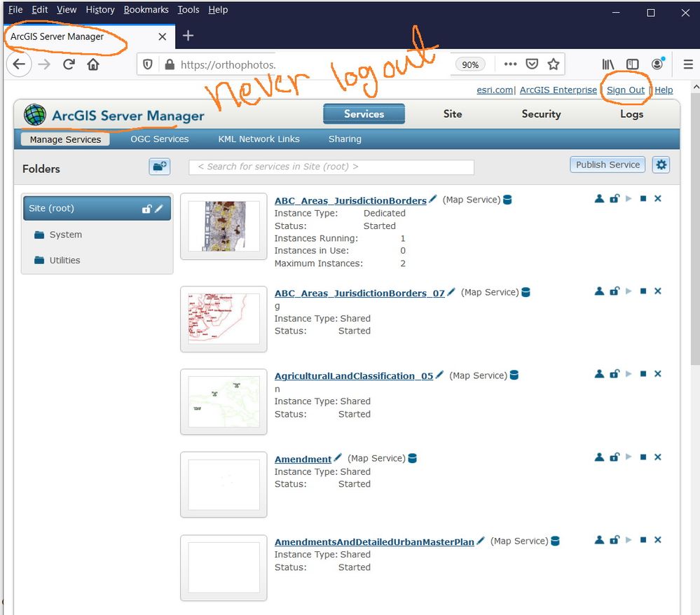
Task: Open the browser History menu
Action: (100, 9)
